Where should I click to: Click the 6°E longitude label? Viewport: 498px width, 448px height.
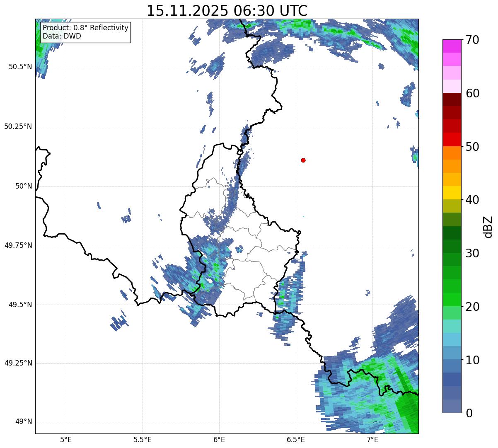click(219, 439)
